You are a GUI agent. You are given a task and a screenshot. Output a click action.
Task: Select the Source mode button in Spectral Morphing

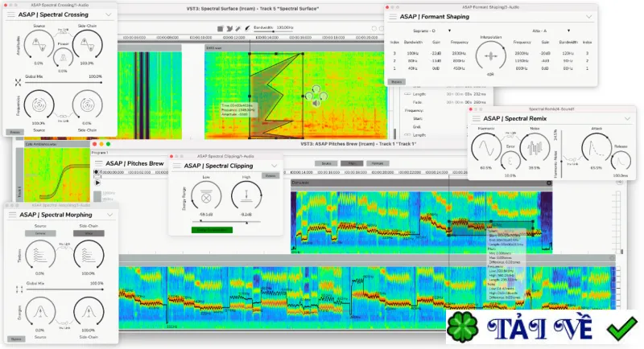click(x=40, y=233)
